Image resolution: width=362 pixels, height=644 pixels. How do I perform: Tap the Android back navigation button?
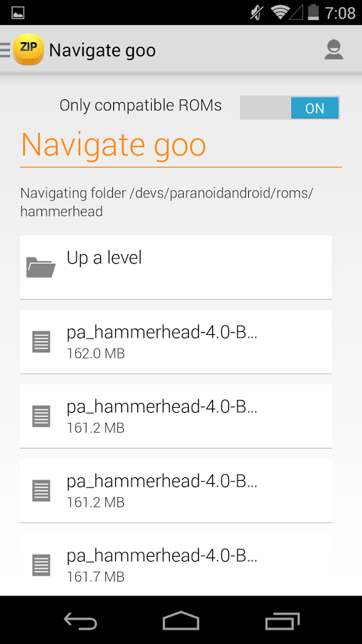tap(80, 620)
